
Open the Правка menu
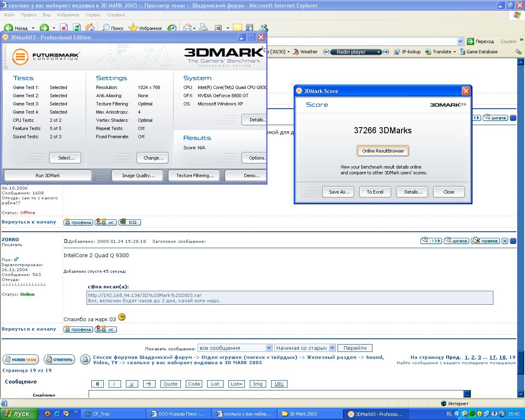click(x=28, y=15)
